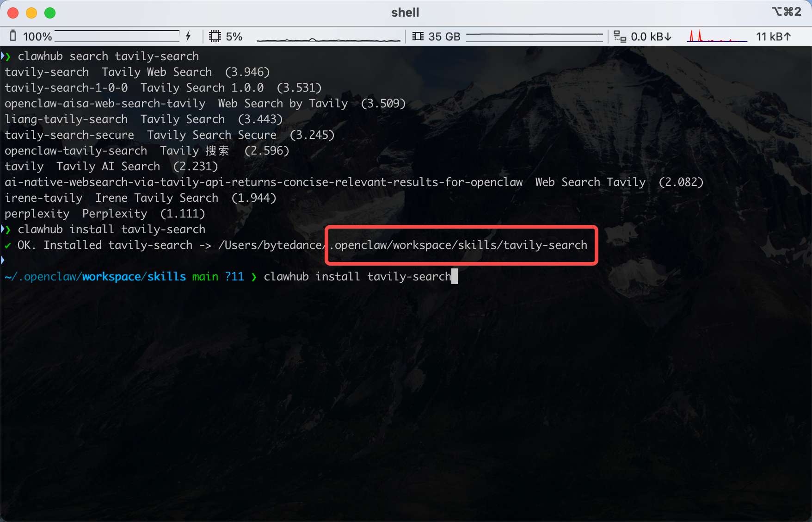The height and width of the screenshot is (522, 812).
Task: Click the ⌥⌘2 shortcut badge
Action: [787, 12]
